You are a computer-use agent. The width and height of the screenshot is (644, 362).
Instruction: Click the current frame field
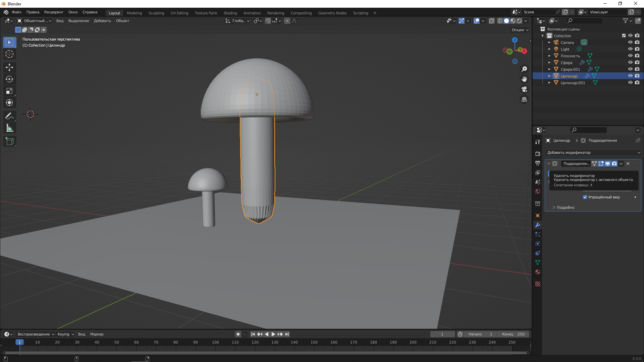442,334
